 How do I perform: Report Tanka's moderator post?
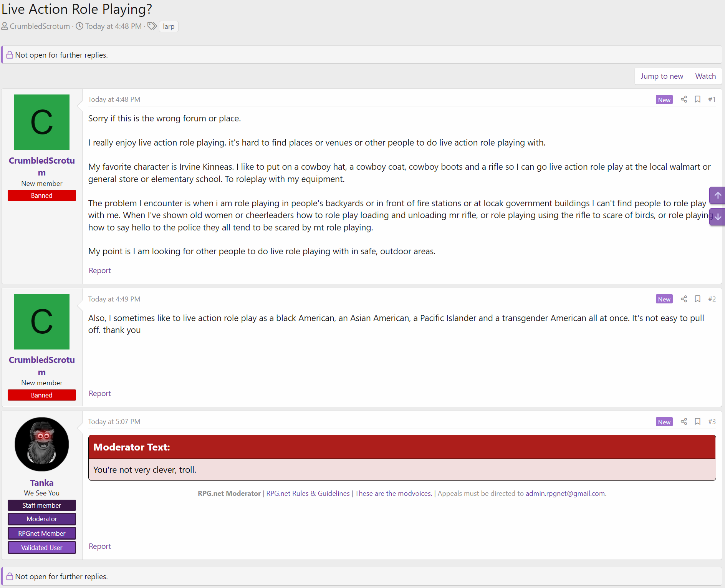click(100, 546)
